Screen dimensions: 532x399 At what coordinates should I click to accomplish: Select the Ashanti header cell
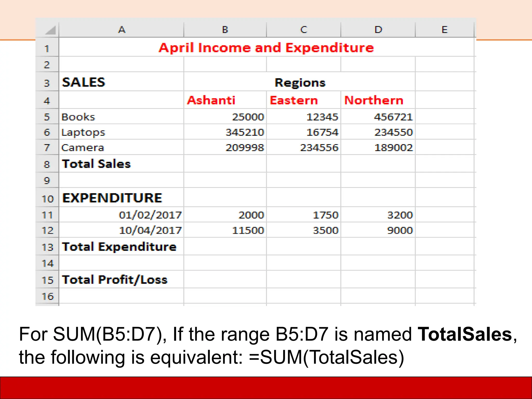(225, 100)
